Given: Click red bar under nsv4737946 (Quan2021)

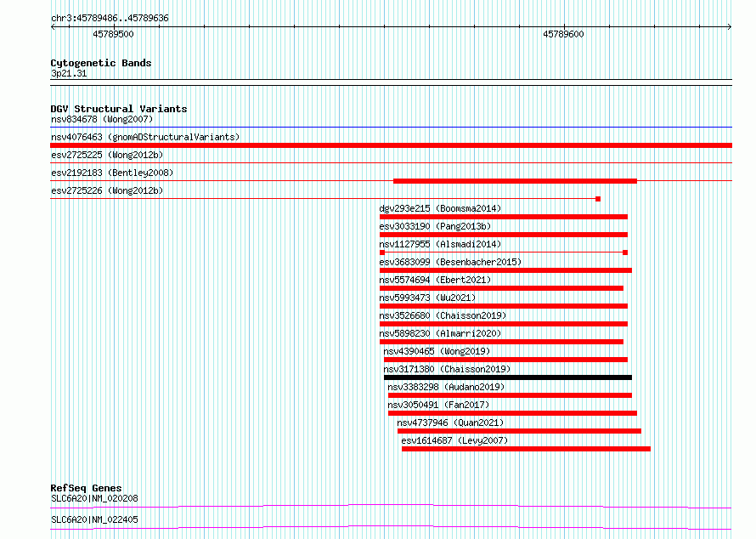Looking at the screenshot, I should [x=519, y=431].
